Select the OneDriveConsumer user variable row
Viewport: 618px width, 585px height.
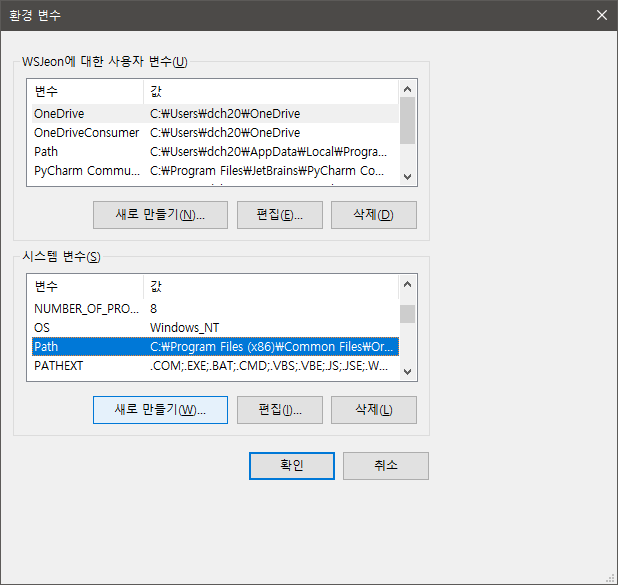[215, 132]
